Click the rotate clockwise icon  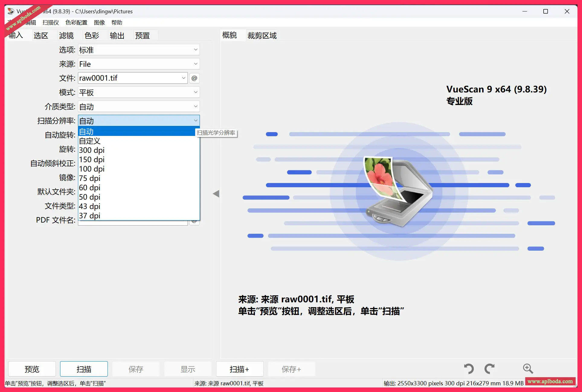pos(490,369)
